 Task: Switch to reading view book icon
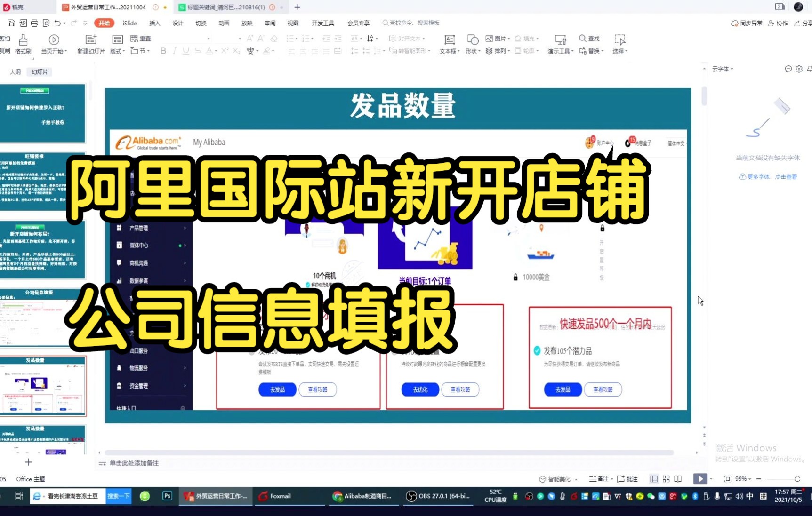pos(678,479)
